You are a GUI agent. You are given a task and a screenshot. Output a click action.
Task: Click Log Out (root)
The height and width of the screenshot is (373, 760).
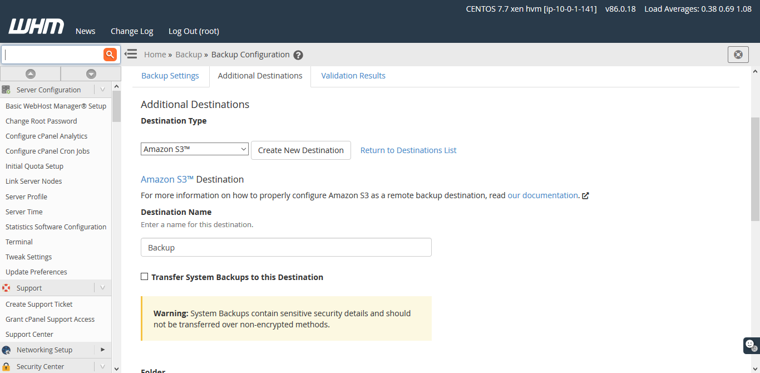(x=194, y=31)
